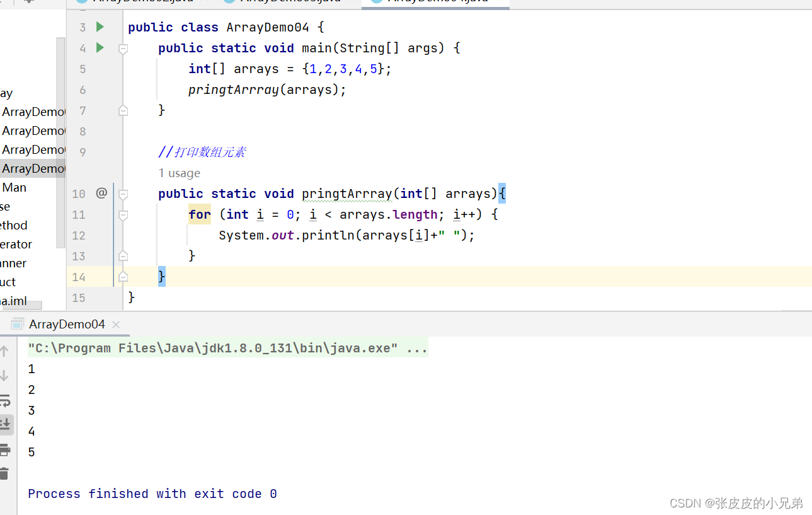Collapse main method from line 7 fold marker

pos(123,110)
